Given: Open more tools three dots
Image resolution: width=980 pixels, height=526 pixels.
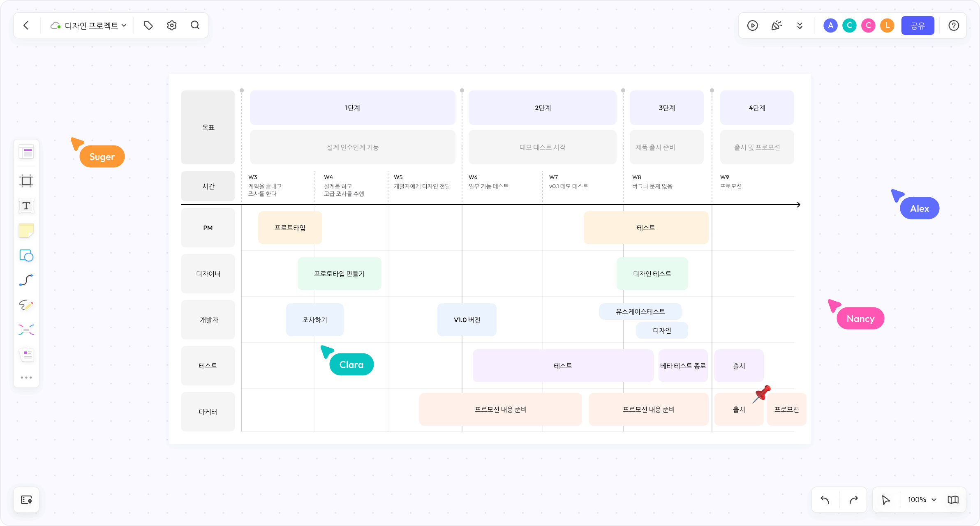Looking at the screenshot, I should tap(26, 377).
